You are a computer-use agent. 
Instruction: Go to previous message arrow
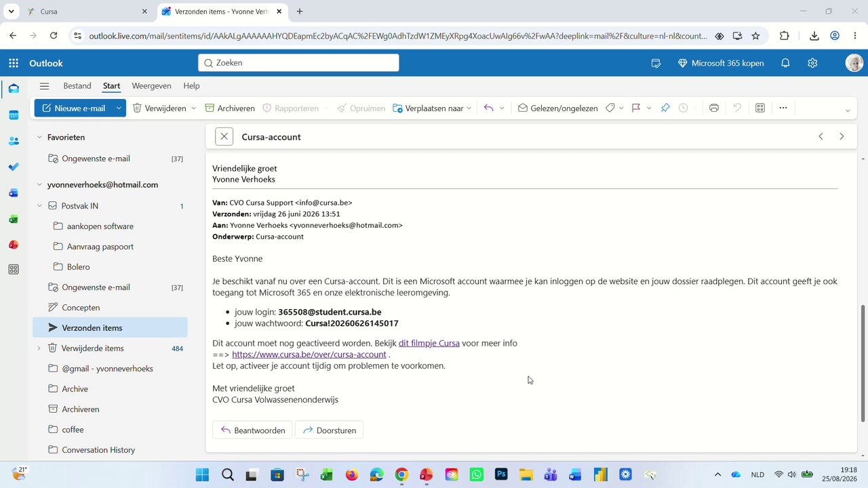click(821, 136)
